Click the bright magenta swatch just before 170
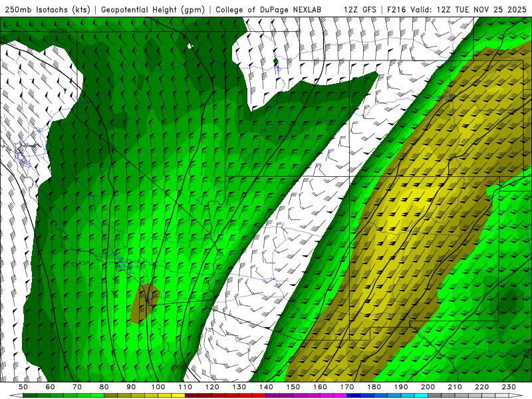Screen dimensions: 532x399 coord(340,396)
